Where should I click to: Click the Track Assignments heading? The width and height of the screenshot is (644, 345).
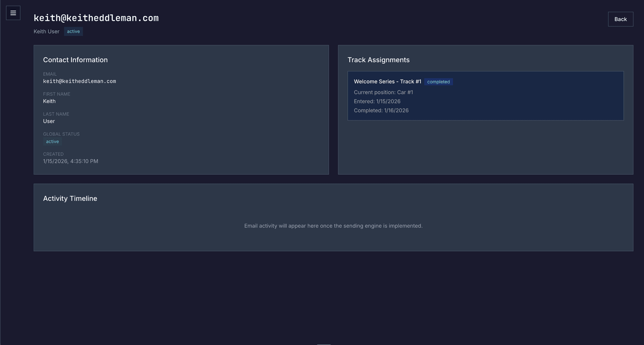[x=378, y=60]
